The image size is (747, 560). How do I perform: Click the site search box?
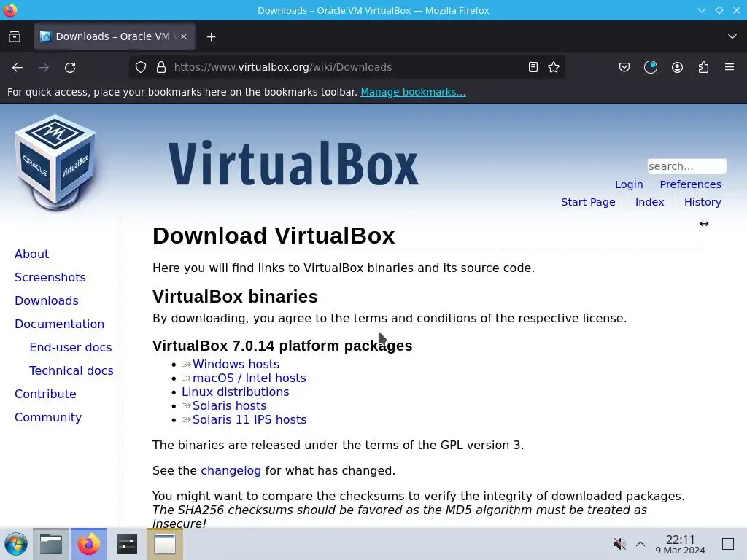pos(686,166)
